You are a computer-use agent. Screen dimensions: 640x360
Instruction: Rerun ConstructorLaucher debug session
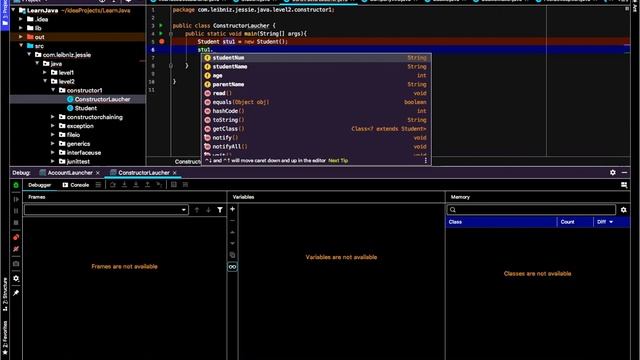pyautogui.click(x=16, y=185)
